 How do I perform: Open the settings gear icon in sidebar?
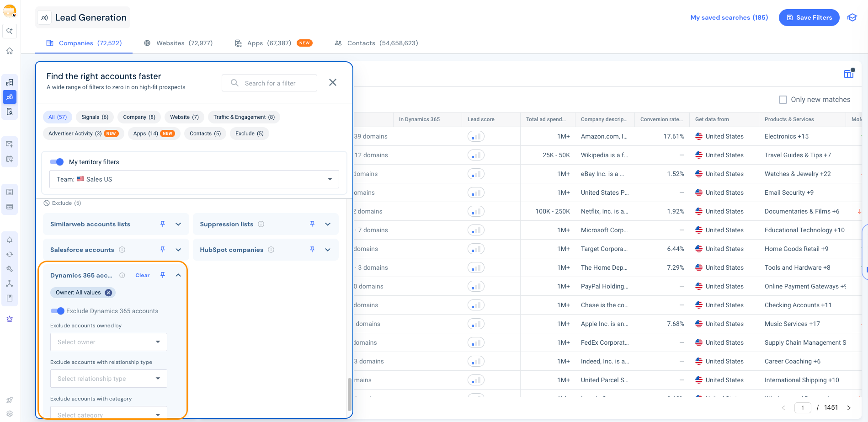[10, 413]
